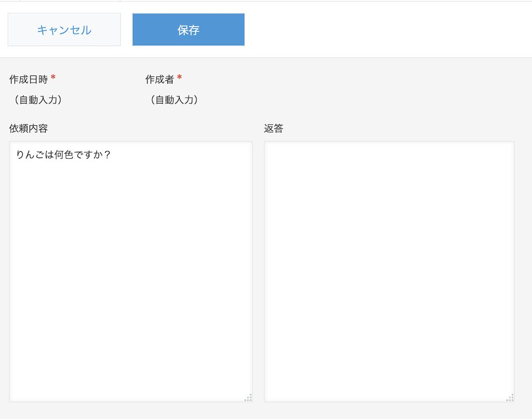532x419 pixels.
Task: Click （自動入力） under 作成者
Action: pos(174,100)
